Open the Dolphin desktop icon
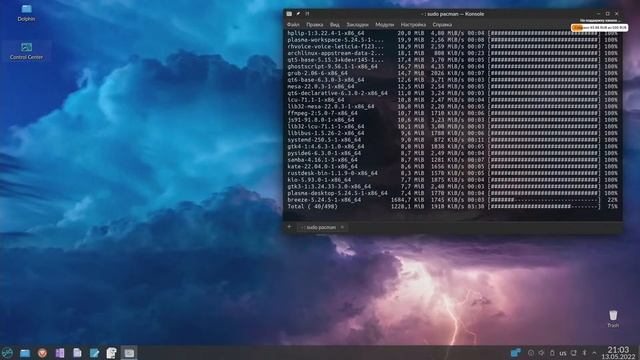This screenshot has width=640, height=360. click(26, 13)
